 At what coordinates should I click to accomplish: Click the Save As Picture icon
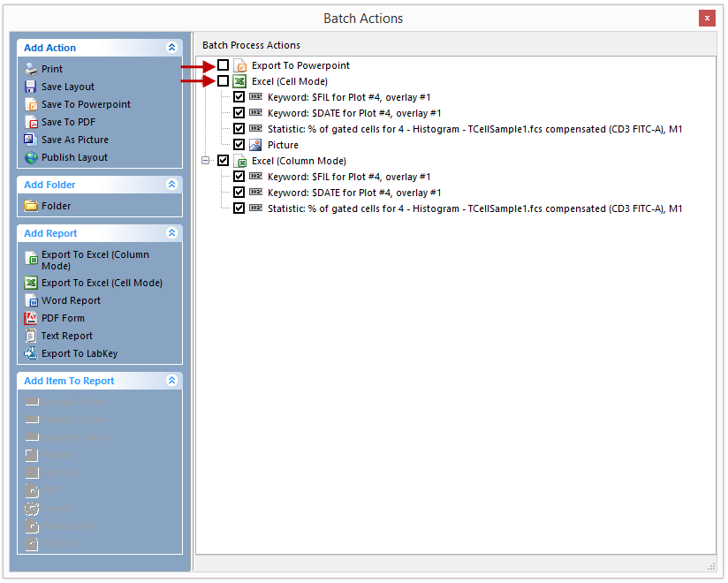coord(31,140)
